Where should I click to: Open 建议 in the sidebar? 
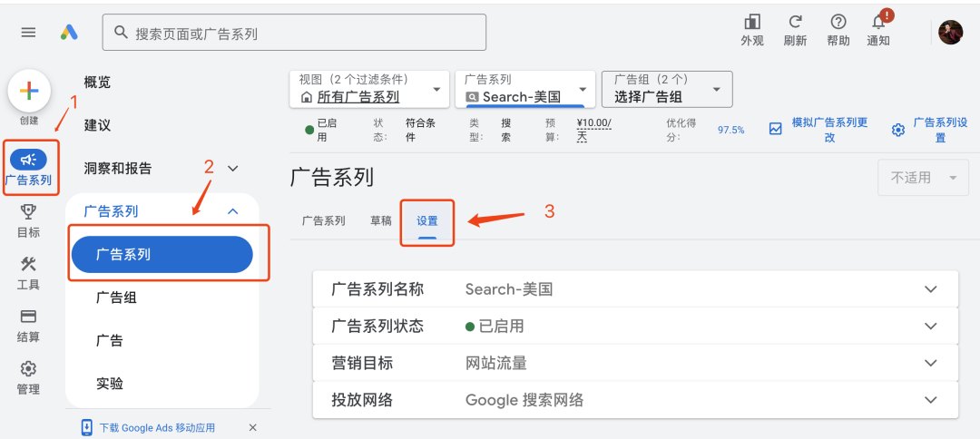[x=97, y=125]
